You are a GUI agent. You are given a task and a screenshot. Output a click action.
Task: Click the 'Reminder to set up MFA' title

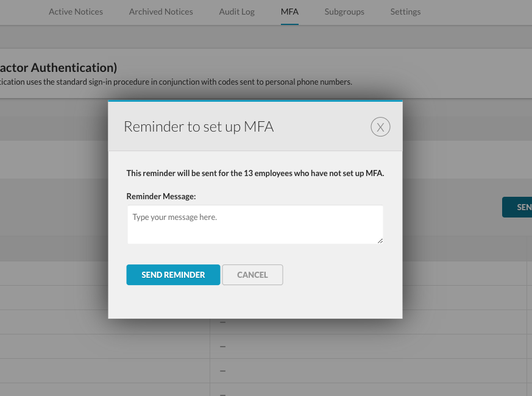[x=199, y=127]
